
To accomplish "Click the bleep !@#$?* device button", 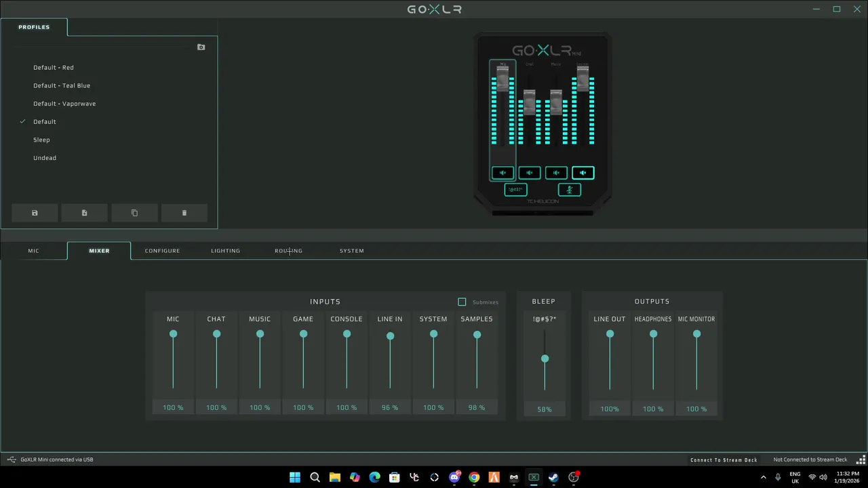I will click(516, 190).
